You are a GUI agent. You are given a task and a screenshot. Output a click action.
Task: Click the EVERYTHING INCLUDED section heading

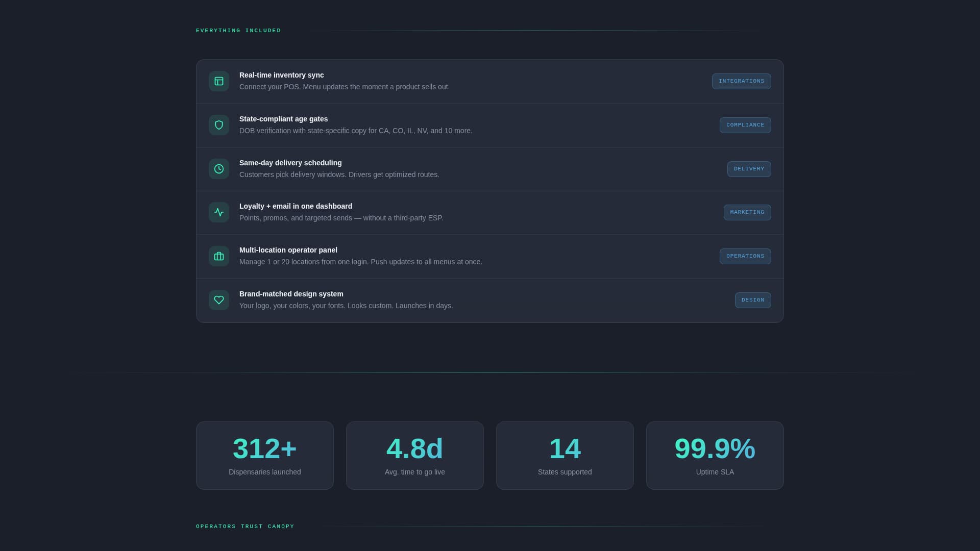click(x=238, y=30)
